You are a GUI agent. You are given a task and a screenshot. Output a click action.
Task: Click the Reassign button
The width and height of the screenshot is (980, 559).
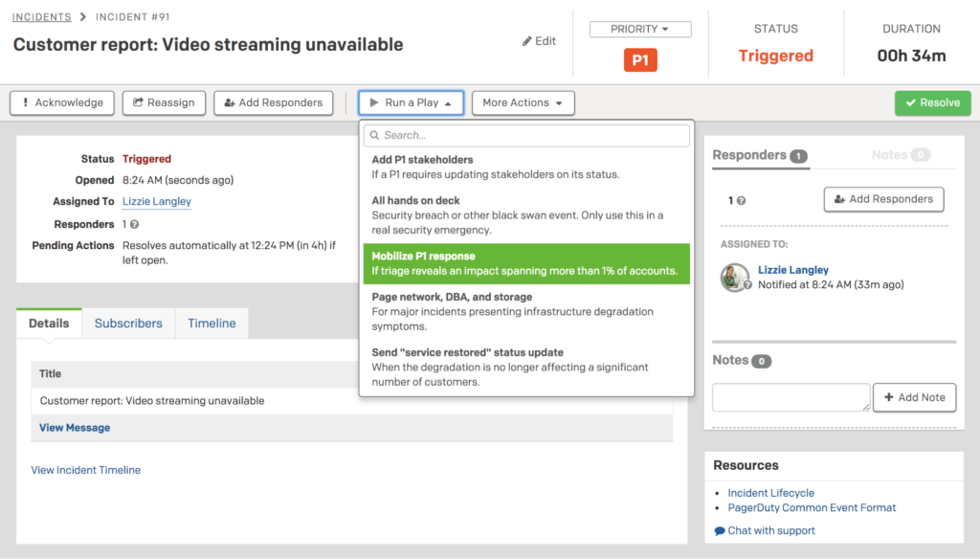[x=164, y=102]
